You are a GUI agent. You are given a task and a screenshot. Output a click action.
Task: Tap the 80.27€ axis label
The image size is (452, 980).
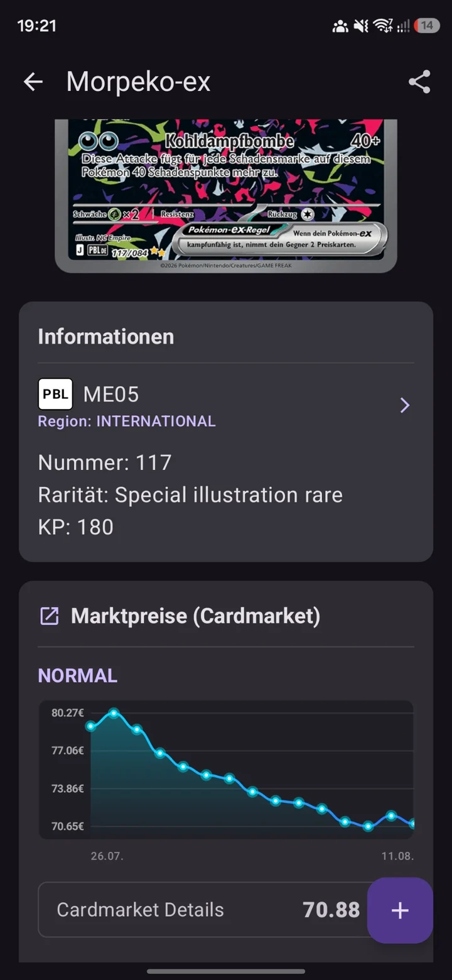pyautogui.click(x=68, y=713)
